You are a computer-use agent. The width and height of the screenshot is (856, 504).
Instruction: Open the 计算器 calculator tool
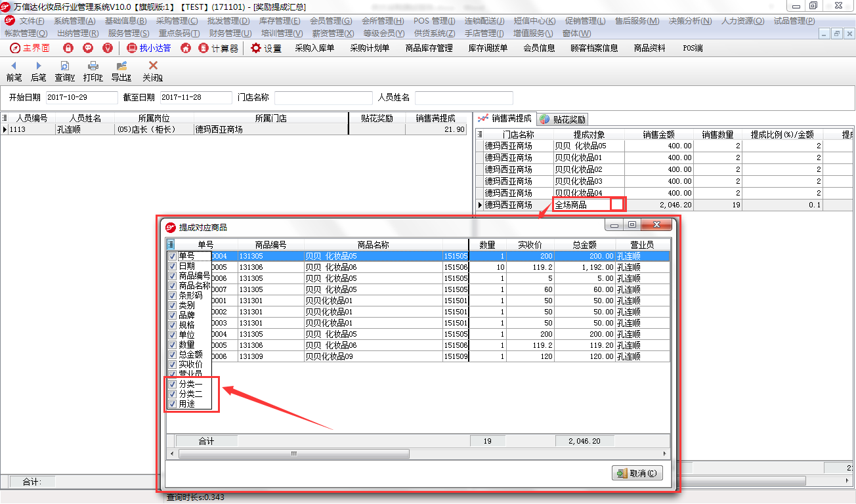pos(219,48)
